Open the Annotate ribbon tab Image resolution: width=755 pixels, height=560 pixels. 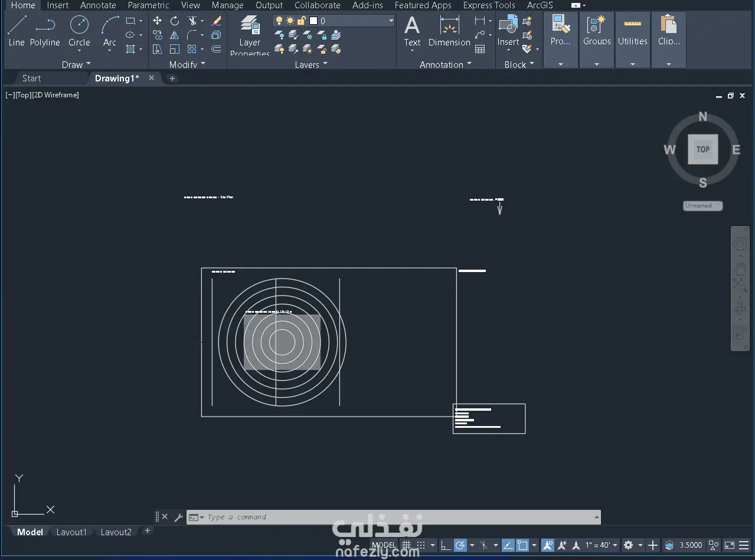(98, 5)
